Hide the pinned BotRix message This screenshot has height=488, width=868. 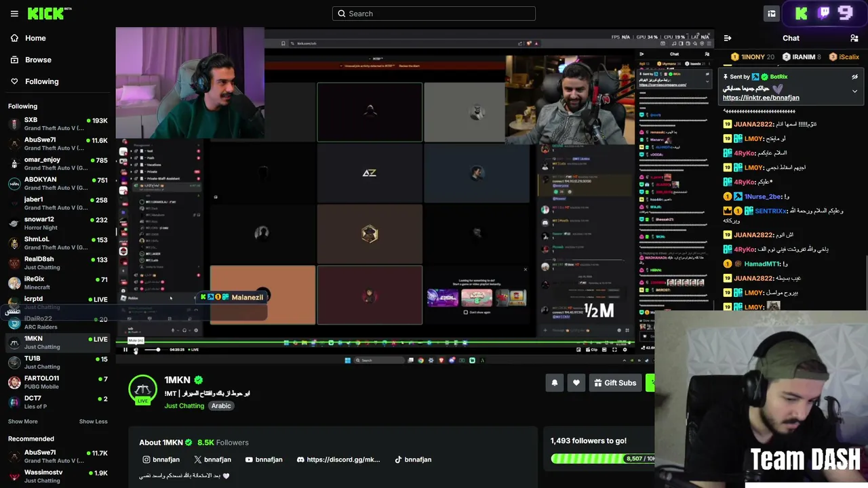(855, 77)
